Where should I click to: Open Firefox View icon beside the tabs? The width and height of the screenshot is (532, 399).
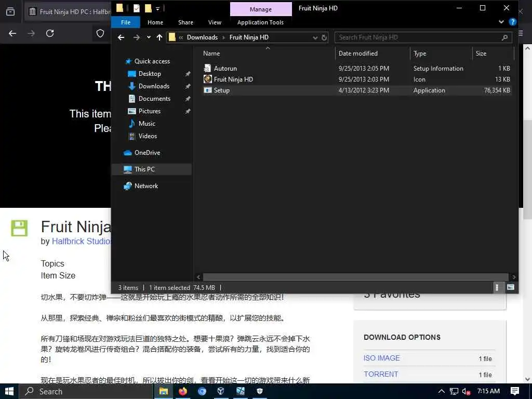[x=10, y=11]
